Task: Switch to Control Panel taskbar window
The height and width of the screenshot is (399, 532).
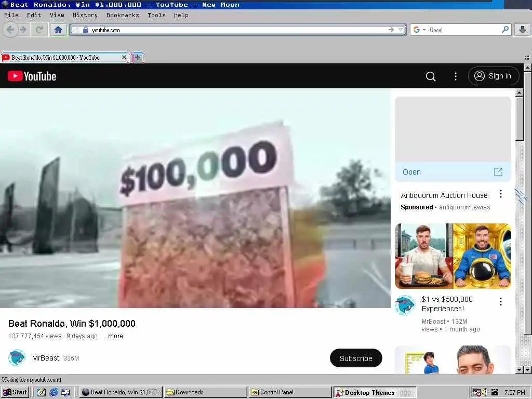Action: (290, 392)
